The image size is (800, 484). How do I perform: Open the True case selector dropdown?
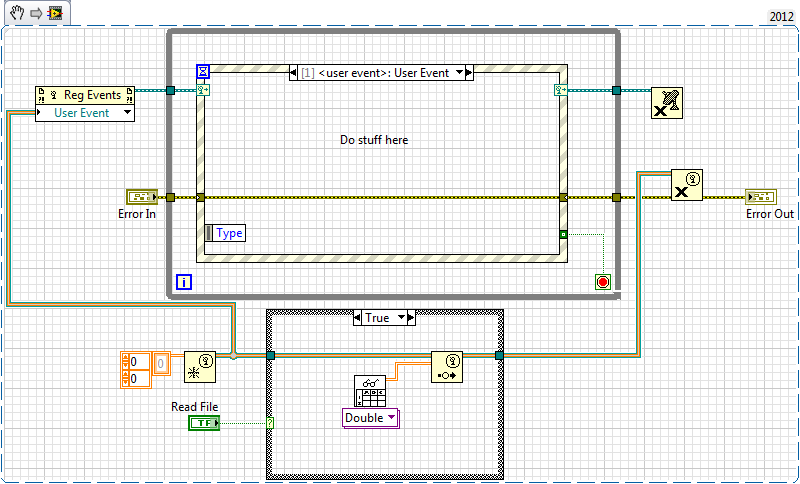point(384,317)
